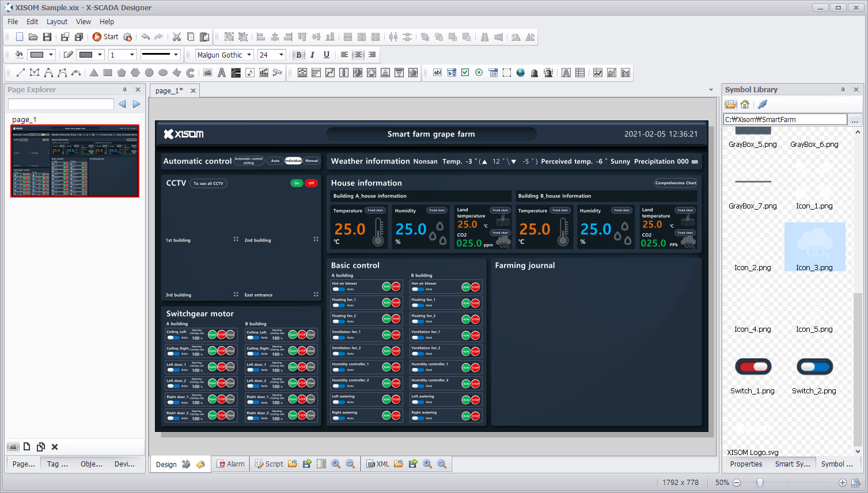Click the CCTV On toggle button
The image size is (868, 493).
pyautogui.click(x=297, y=183)
